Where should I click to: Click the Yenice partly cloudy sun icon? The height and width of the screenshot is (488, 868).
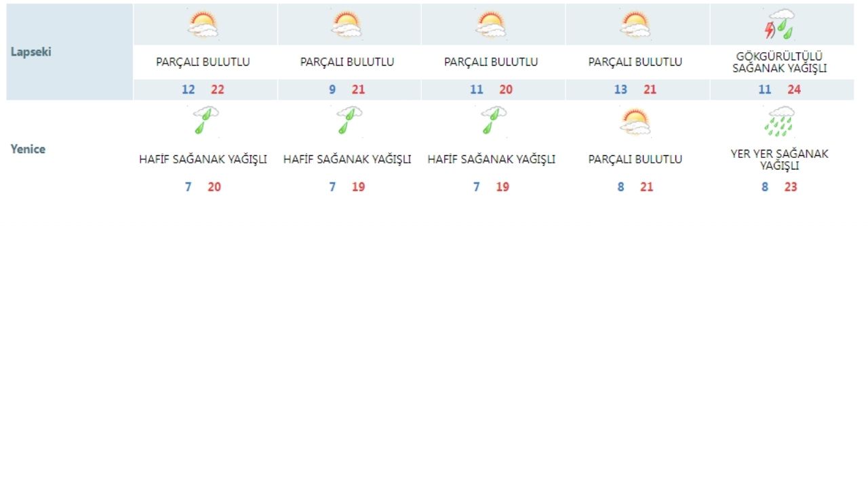[635, 121]
